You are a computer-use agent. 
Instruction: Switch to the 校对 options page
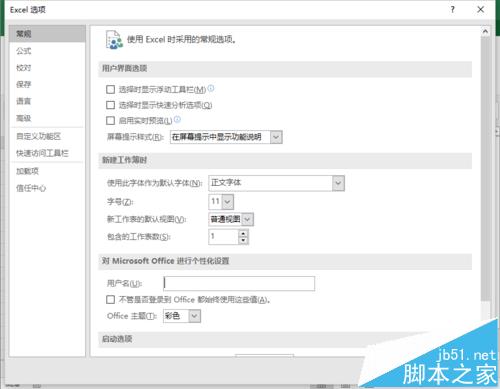coord(47,68)
